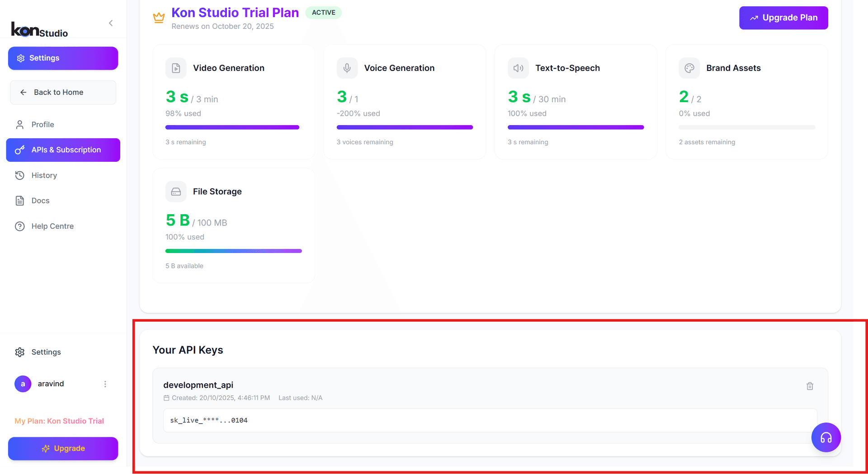868x474 pixels.
Task: Click the File Storage drive icon
Action: tap(176, 192)
